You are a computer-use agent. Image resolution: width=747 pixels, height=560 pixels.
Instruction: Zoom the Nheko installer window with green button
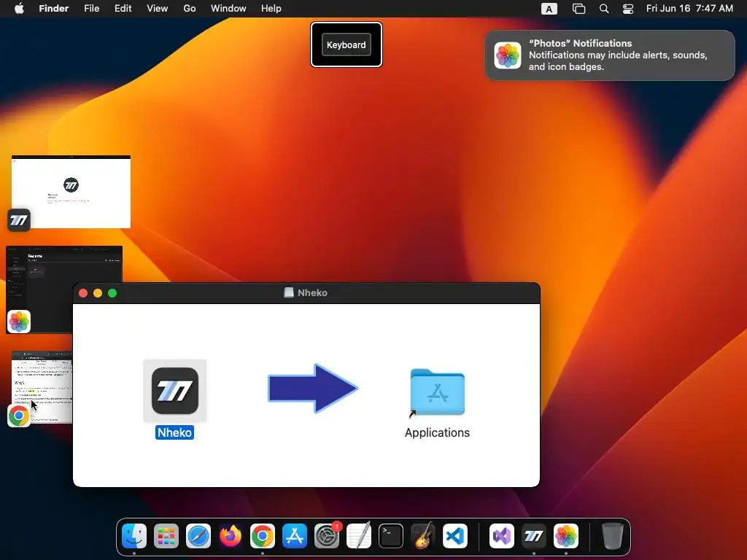coord(112,293)
